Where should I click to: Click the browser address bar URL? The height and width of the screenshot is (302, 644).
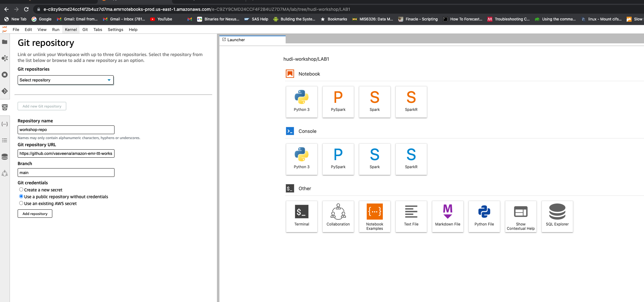[197, 9]
